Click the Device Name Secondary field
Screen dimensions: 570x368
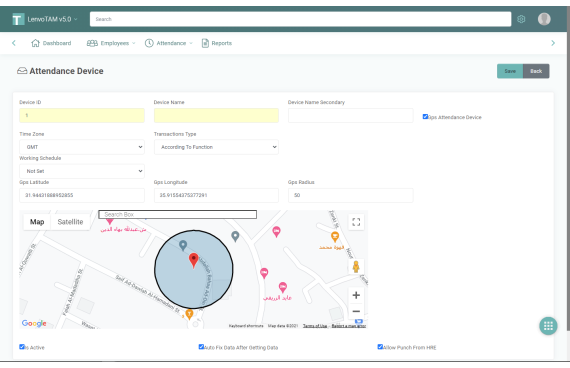[x=350, y=115]
